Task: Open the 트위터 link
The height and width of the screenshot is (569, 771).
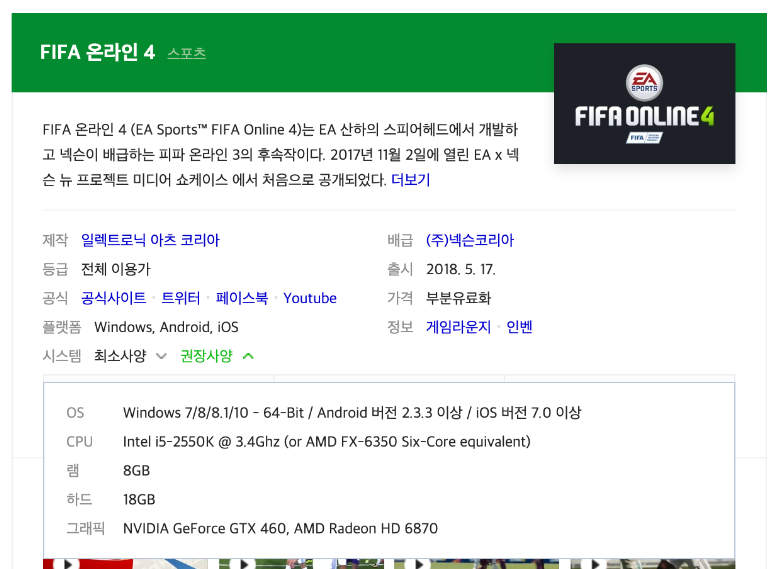Action: 180,298
